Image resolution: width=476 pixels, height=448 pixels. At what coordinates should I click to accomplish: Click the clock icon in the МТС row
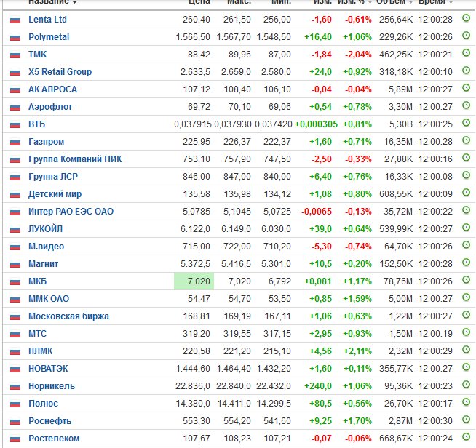click(x=466, y=332)
